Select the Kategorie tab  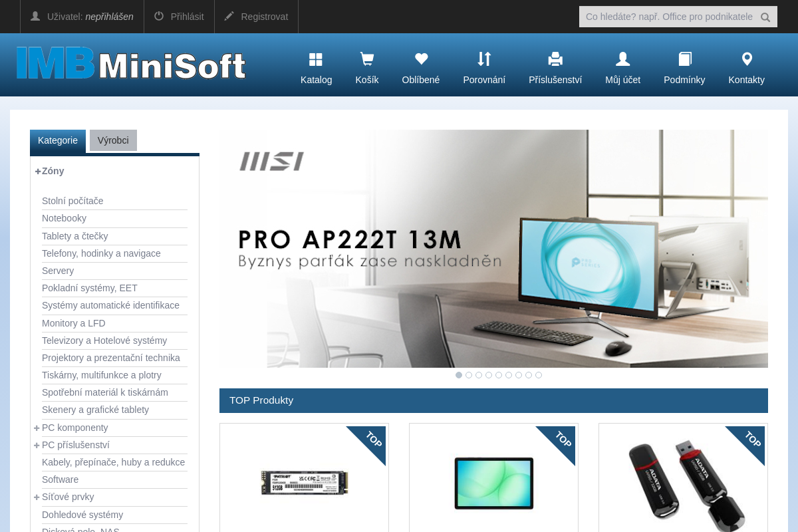[58, 140]
